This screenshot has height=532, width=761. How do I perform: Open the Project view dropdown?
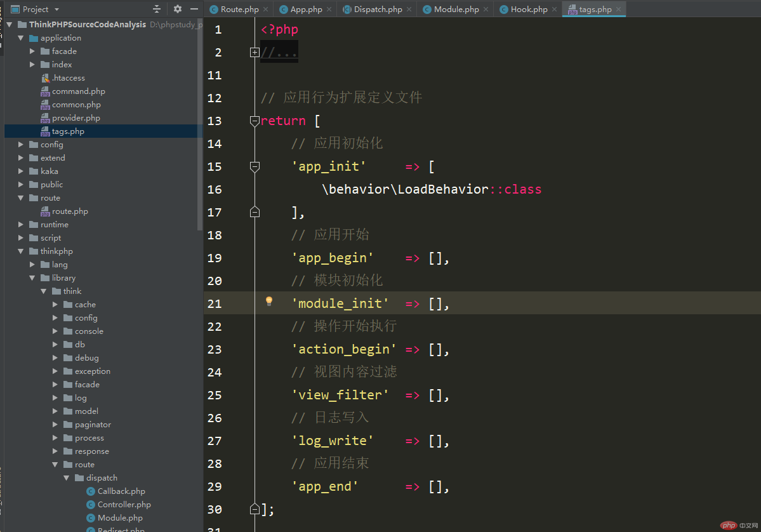56,10
